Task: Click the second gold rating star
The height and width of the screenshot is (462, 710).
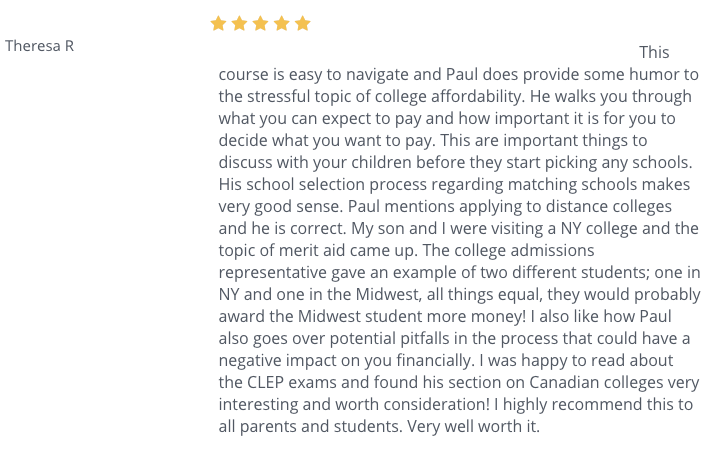Action: (x=239, y=23)
